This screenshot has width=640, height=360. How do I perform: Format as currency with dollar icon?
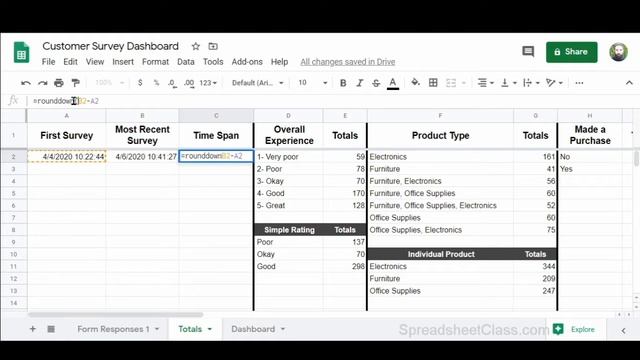tap(140, 83)
